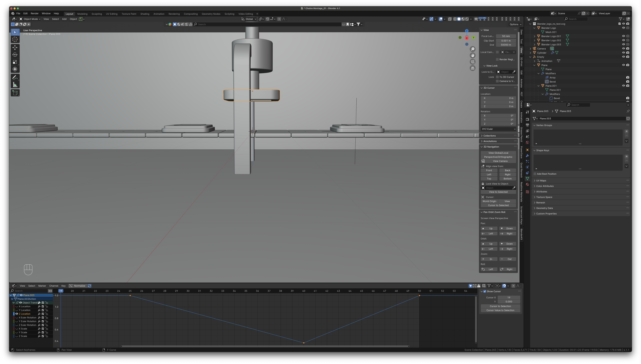Activate the Scale tool

pyautogui.click(x=15, y=62)
